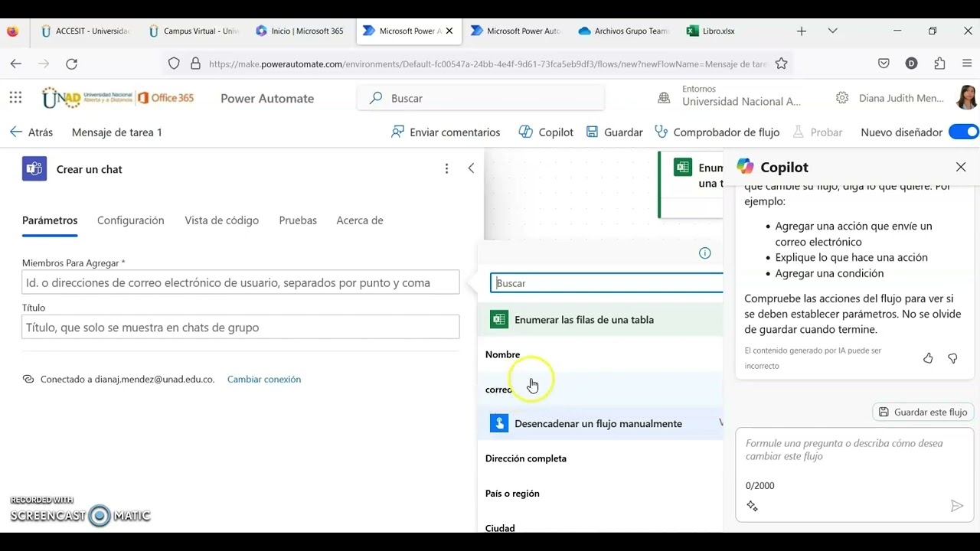Click the UNAD Office 365 logo
The width and height of the screenshot is (980, 551).
[118, 98]
